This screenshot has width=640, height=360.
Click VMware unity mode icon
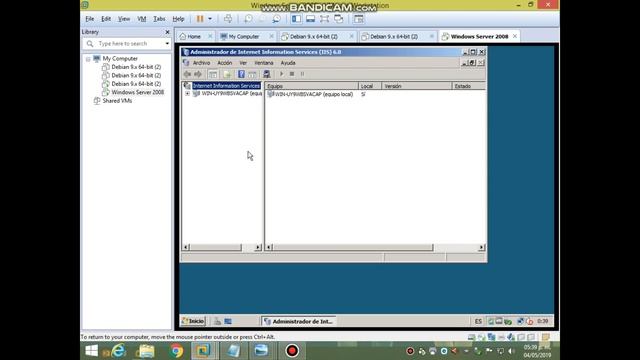point(338,19)
